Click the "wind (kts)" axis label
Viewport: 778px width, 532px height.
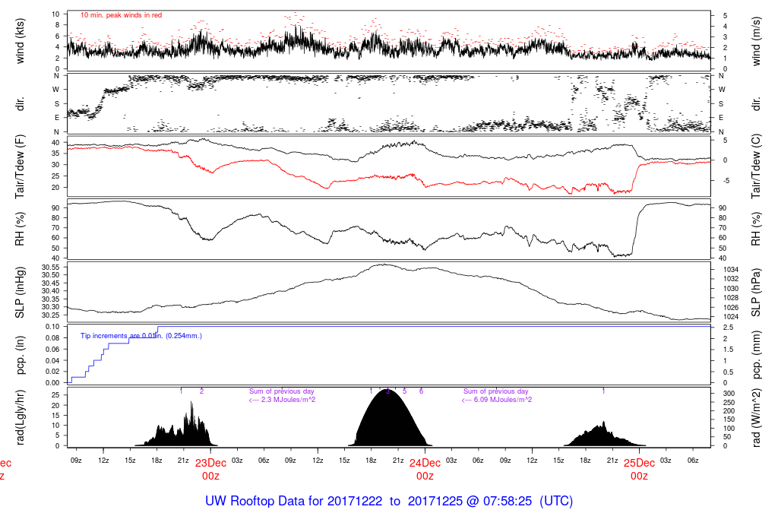[20, 41]
